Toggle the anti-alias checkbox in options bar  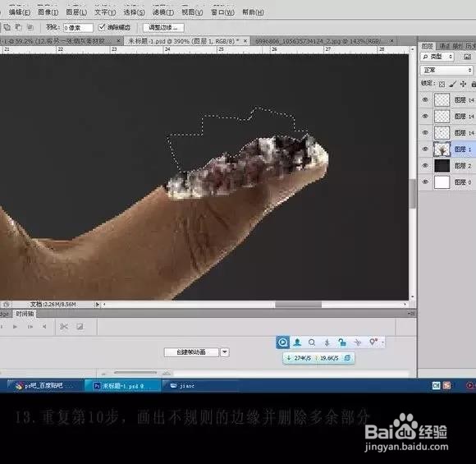[x=102, y=27]
